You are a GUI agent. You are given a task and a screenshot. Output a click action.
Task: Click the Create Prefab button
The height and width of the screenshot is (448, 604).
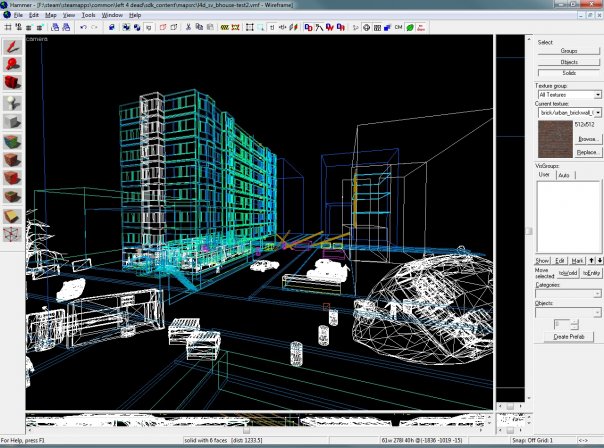click(x=569, y=337)
